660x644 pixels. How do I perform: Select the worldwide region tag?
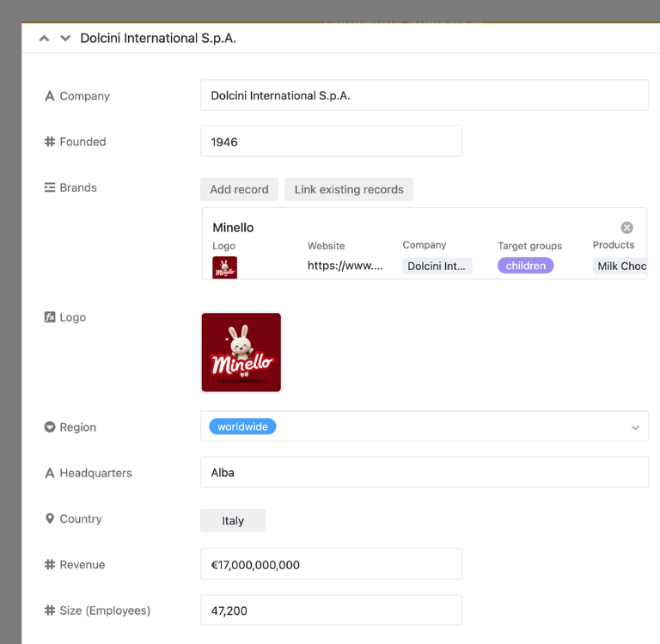click(x=242, y=426)
